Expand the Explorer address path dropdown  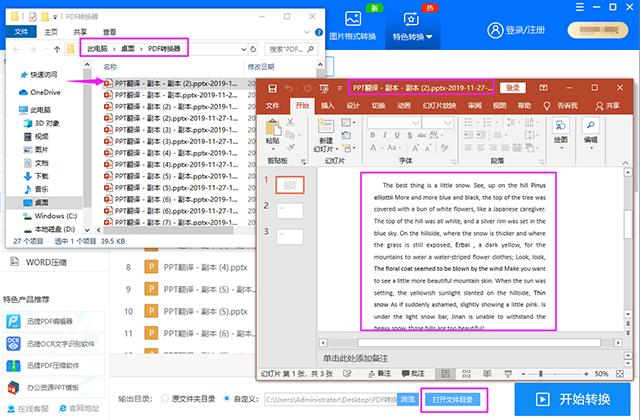click(243, 49)
